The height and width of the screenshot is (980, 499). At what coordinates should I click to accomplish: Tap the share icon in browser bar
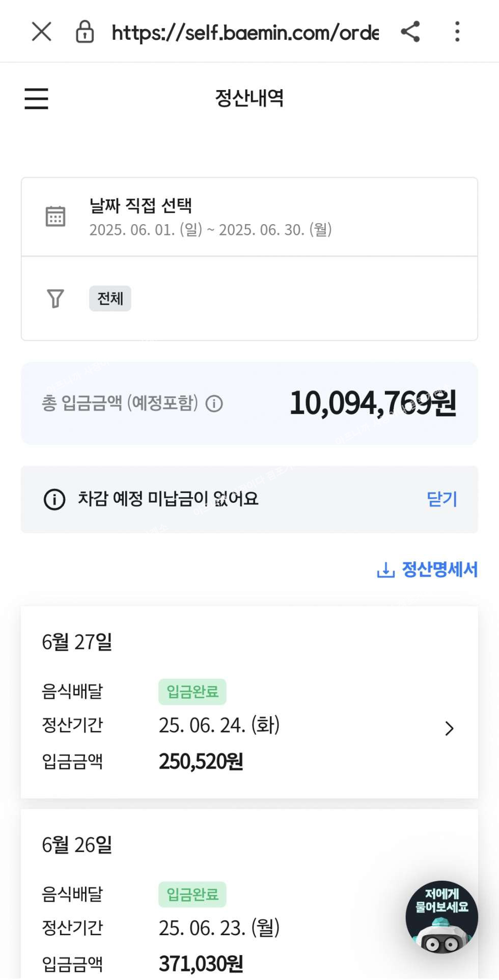410,32
